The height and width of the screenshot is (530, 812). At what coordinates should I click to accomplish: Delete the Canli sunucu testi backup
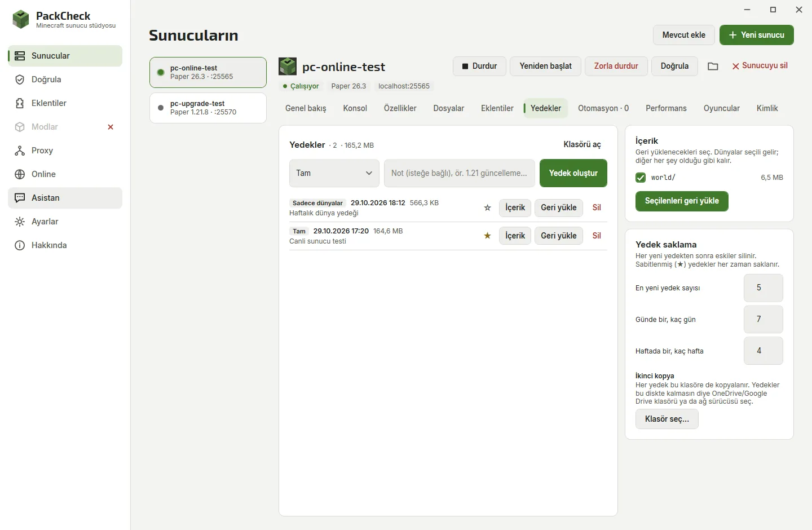[x=597, y=236]
